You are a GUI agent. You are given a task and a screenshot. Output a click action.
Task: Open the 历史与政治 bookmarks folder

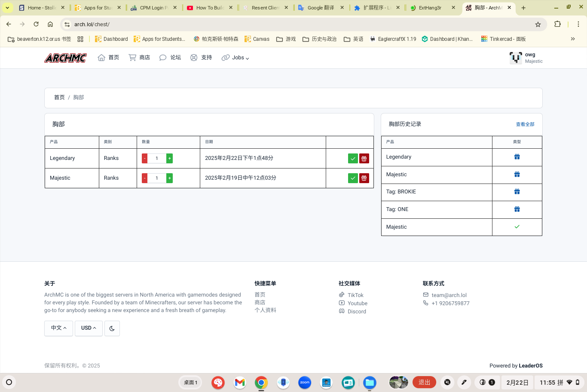(x=320, y=39)
